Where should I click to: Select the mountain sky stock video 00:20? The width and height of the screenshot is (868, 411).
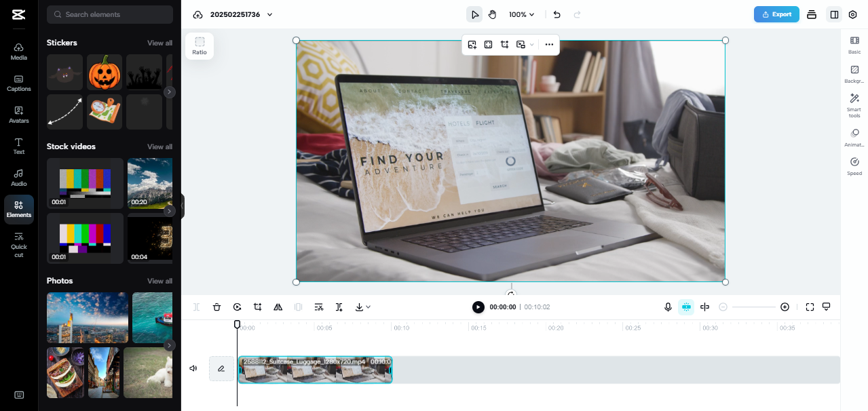150,183
